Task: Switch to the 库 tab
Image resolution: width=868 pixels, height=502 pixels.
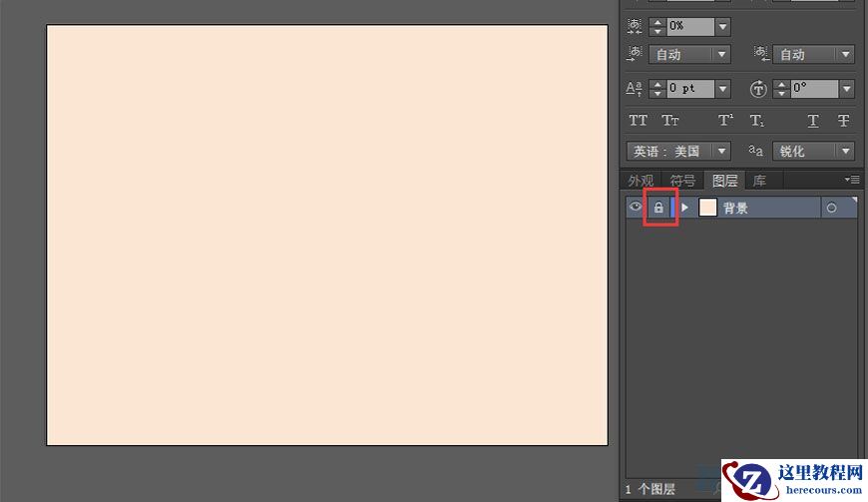Action: click(x=759, y=181)
